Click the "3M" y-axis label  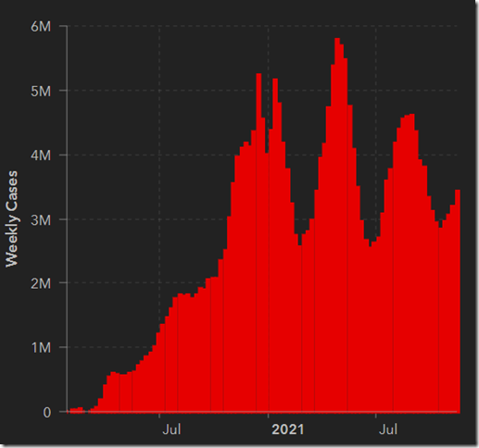coord(41,220)
